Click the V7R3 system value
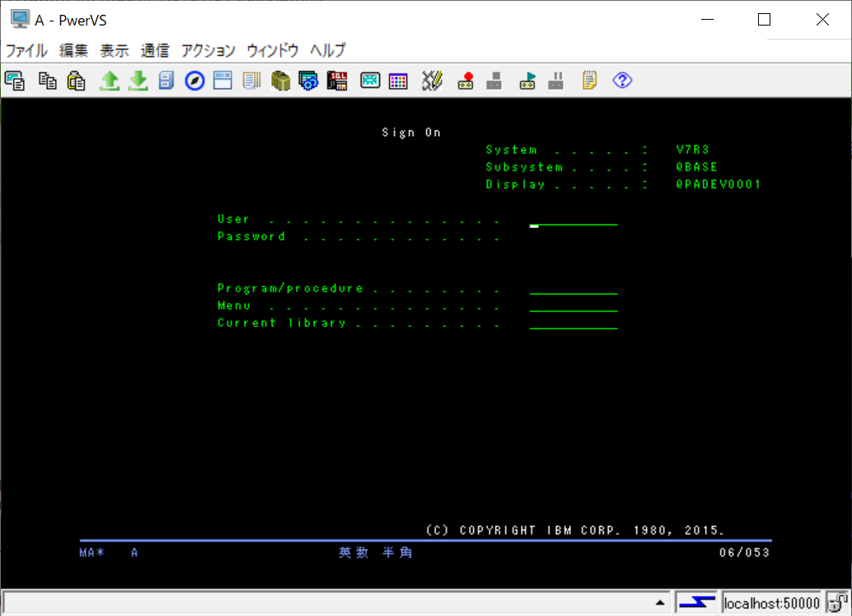 [x=693, y=149]
